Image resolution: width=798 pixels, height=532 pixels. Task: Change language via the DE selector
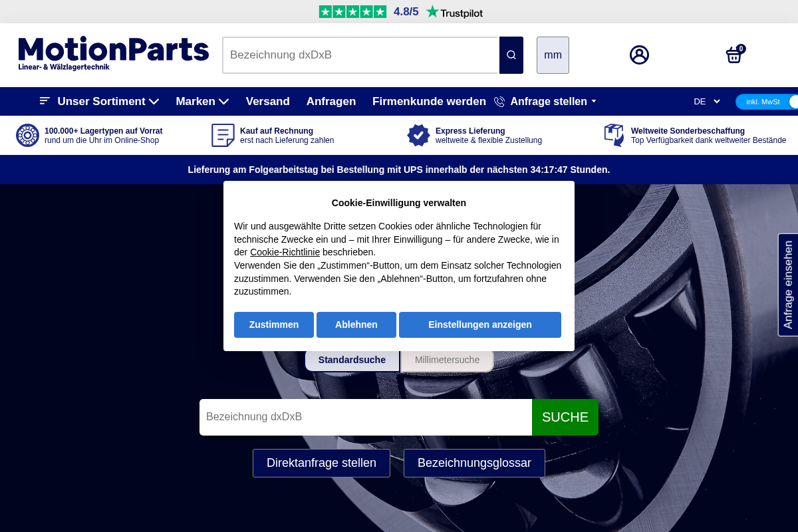click(707, 101)
